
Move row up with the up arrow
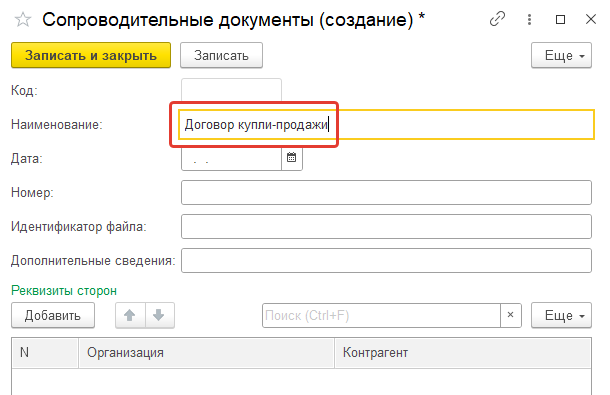pyautogui.click(x=130, y=315)
